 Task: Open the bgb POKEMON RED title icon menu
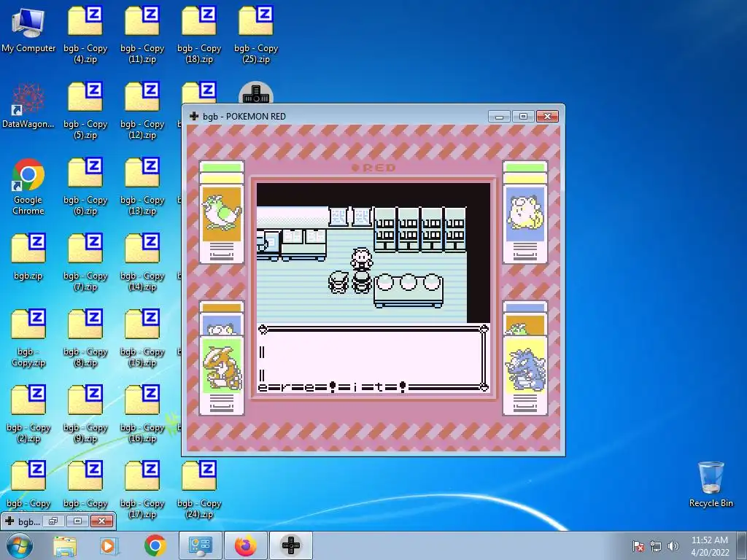tap(194, 116)
